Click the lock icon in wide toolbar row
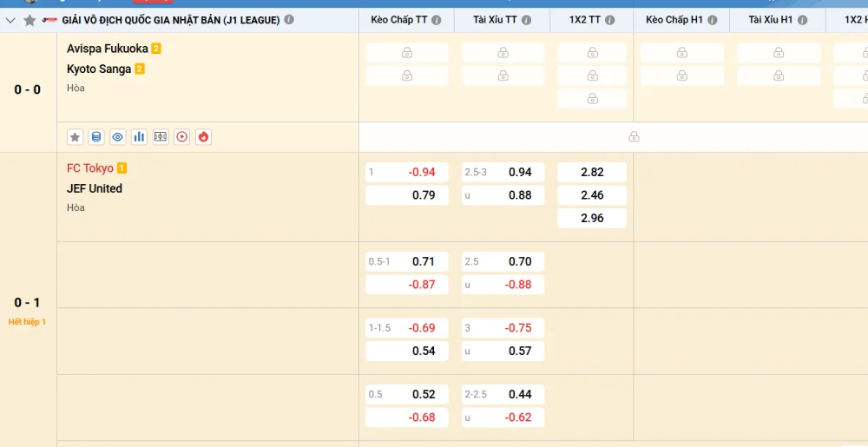The image size is (868, 447). [634, 137]
